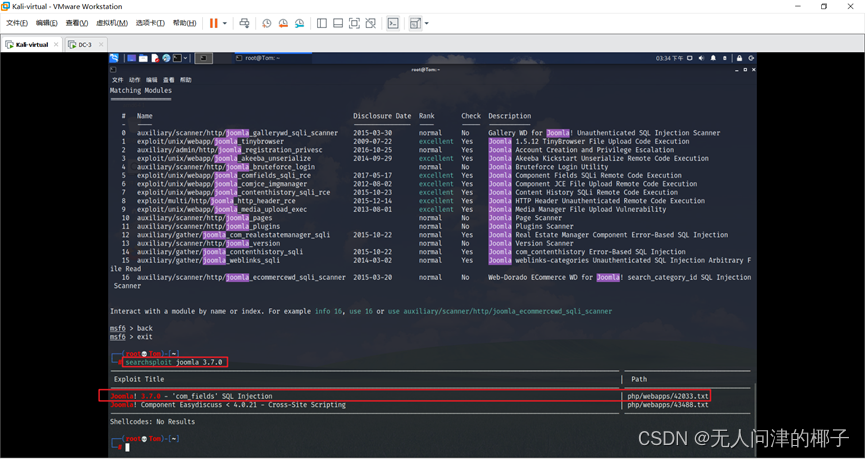
Task: Click the terminal window icon in its title bar
Action: tap(113, 70)
